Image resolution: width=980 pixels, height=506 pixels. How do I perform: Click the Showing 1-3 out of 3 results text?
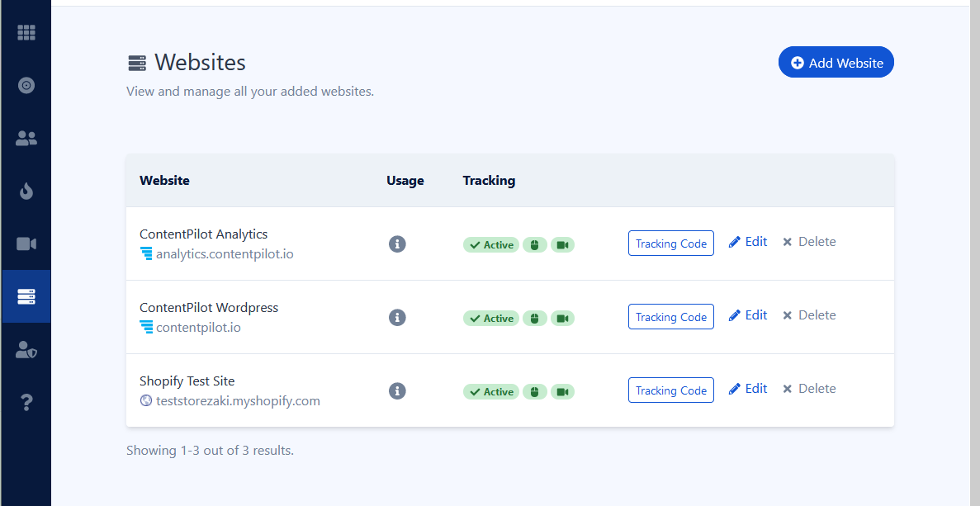point(210,451)
